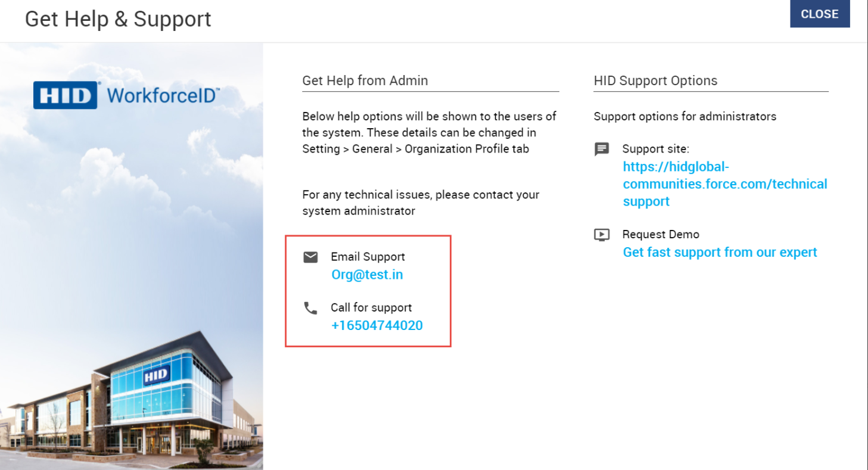This screenshot has height=470, width=868.
Task: Click the Get Help & Support title
Action: click(118, 19)
